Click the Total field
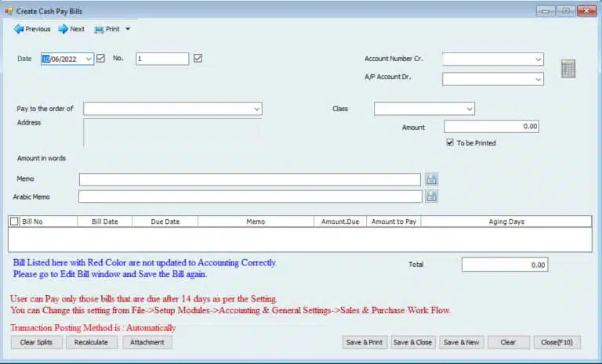The width and height of the screenshot is (602, 364). point(505,265)
